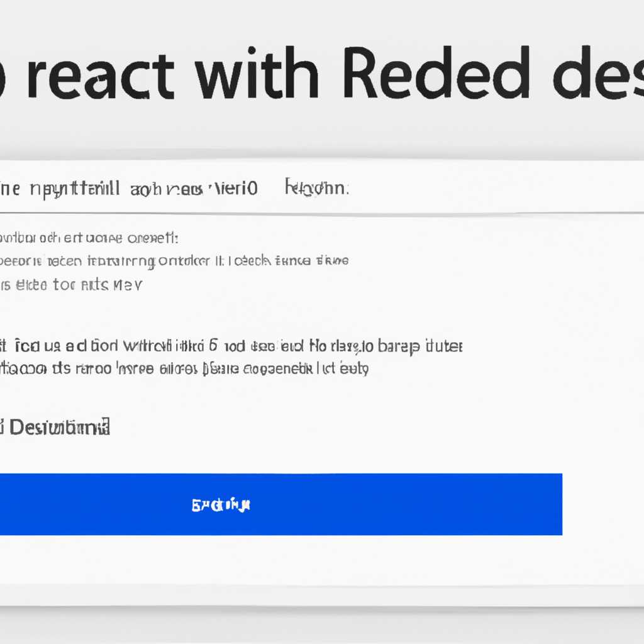
Task: Select the gray line starting "peeorie tacen"
Action: click(174, 261)
